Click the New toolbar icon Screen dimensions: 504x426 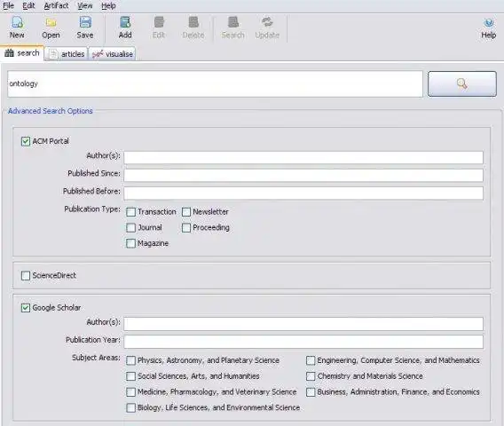(x=17, y=22)
